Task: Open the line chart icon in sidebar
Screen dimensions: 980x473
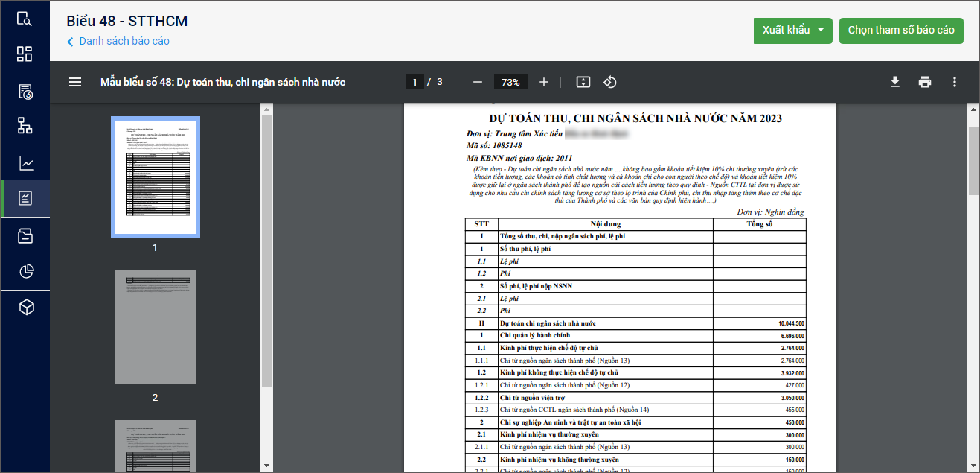Action: click(26, 163)
